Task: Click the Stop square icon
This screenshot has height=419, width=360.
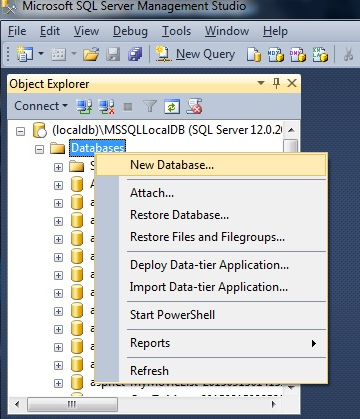Action: pyautogui.click(x=128, y=107)
